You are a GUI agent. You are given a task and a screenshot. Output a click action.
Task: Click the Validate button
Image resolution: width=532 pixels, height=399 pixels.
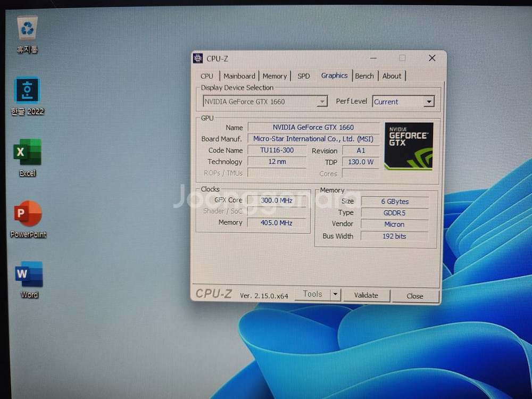click(x=366, y=295)
